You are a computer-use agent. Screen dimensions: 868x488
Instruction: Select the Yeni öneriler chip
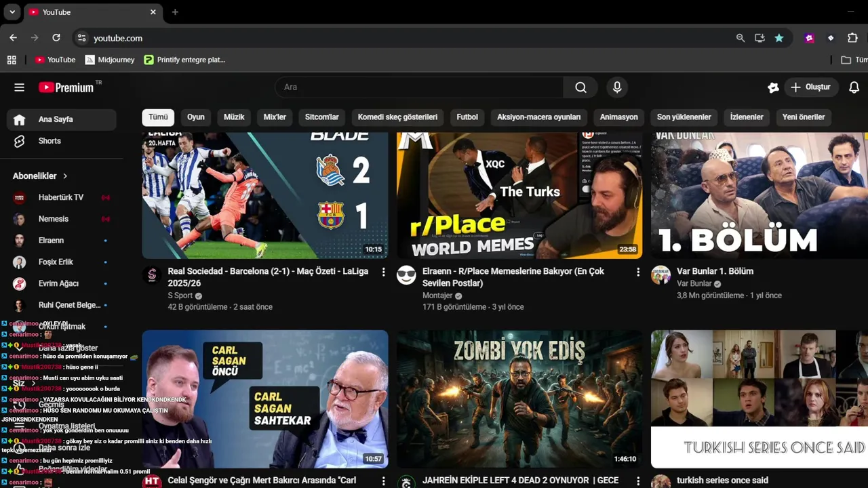coord(804,117)
